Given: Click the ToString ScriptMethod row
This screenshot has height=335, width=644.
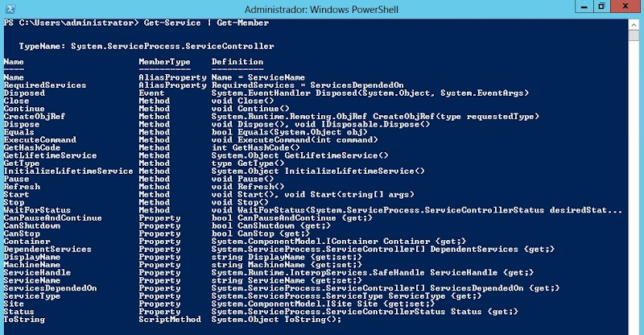Looking at the screenshot, I should tap(172, 320).
